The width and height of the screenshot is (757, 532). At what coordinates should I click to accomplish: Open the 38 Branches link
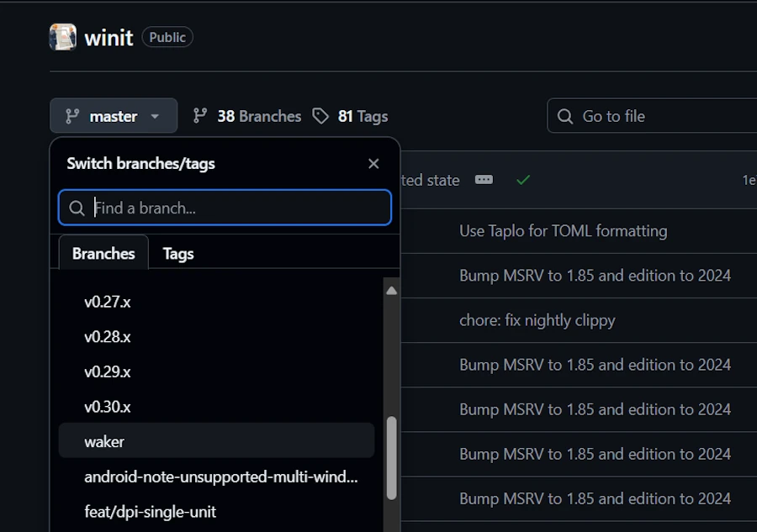[x=247, y=116]
